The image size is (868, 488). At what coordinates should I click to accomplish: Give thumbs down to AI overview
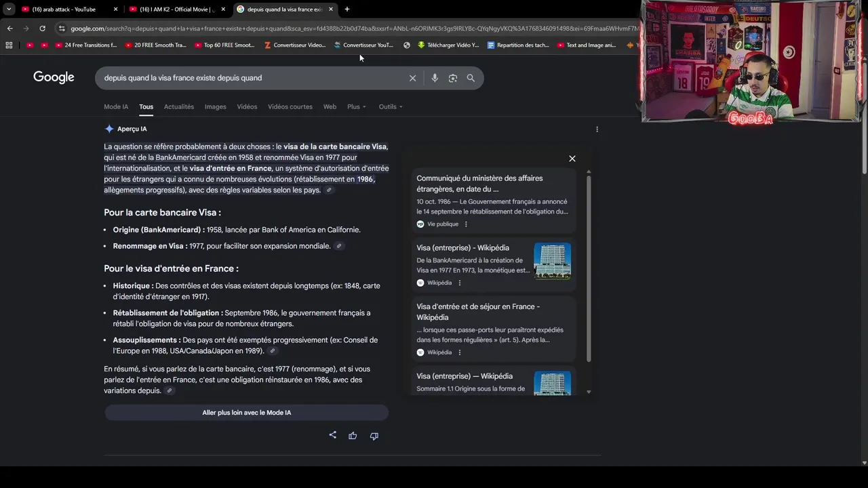(x=374, y=436)
